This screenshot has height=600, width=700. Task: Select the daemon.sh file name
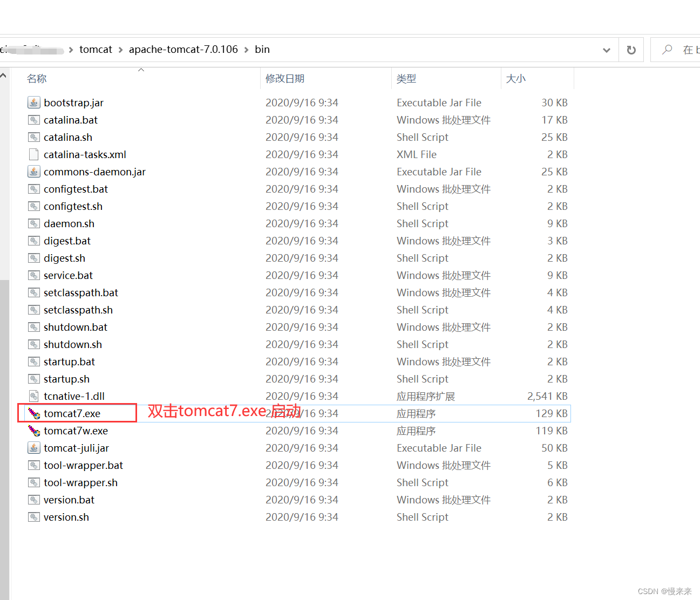[69, 223]
